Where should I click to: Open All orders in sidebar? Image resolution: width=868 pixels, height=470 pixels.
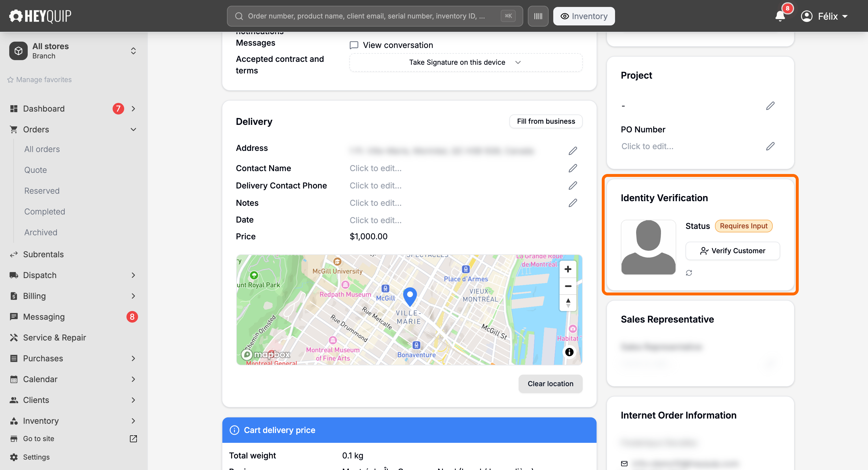[42, 149]
